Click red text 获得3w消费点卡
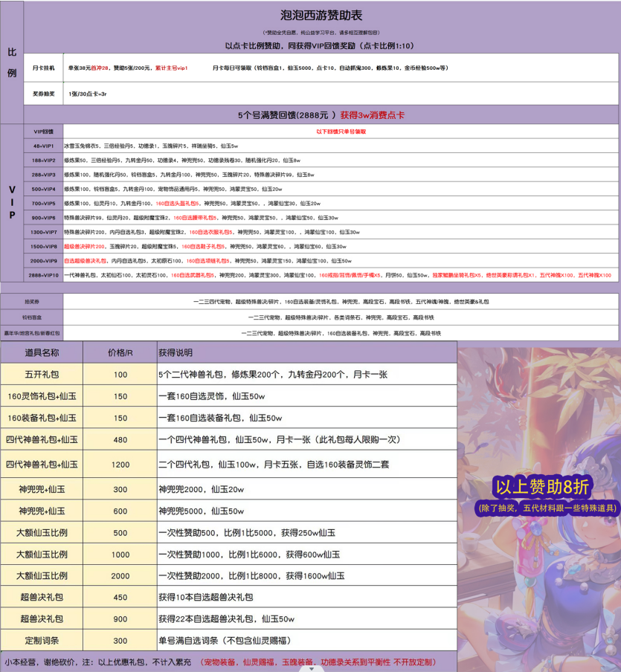The width and height of the screenshot is (621, 672). point(373,115)
